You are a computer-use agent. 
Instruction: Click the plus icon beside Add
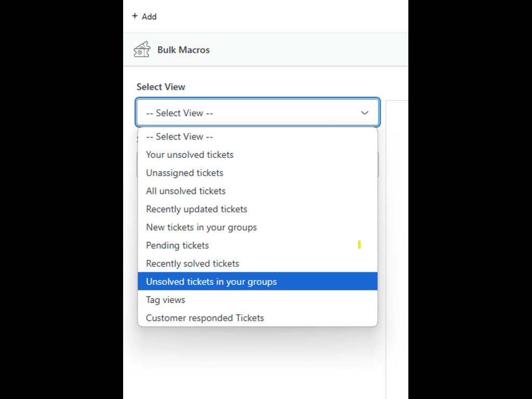[x=135, y=16]
